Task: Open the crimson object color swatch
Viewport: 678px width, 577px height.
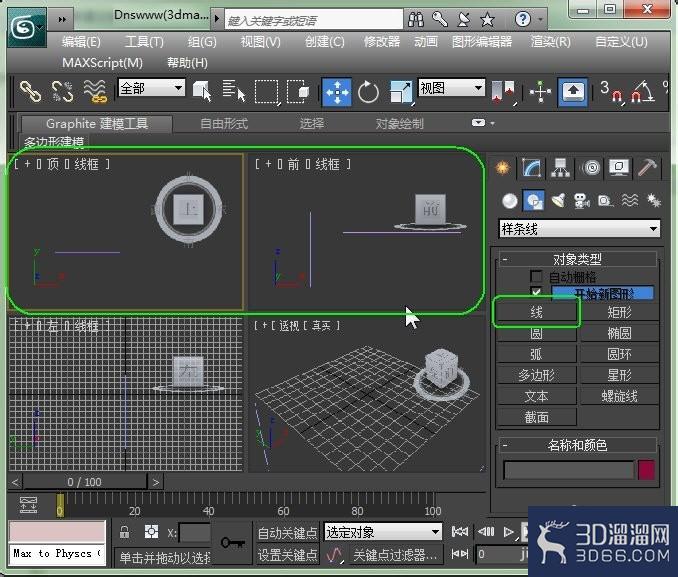Action: coord(646,470)
